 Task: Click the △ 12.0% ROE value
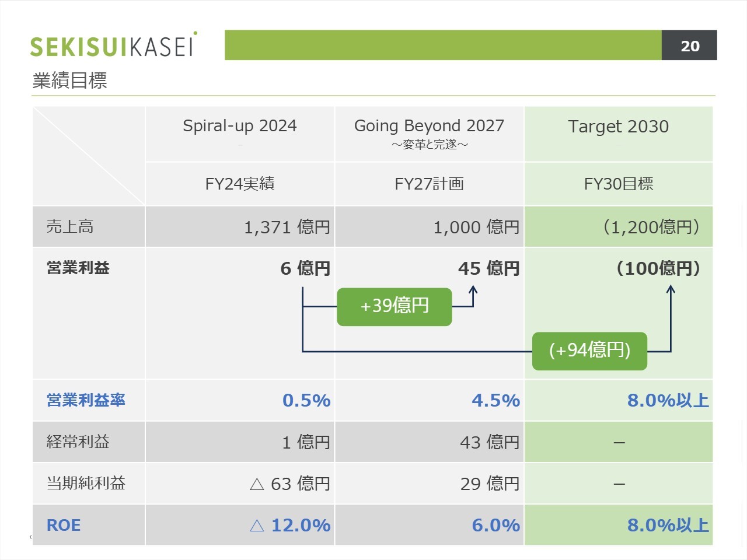290,525
